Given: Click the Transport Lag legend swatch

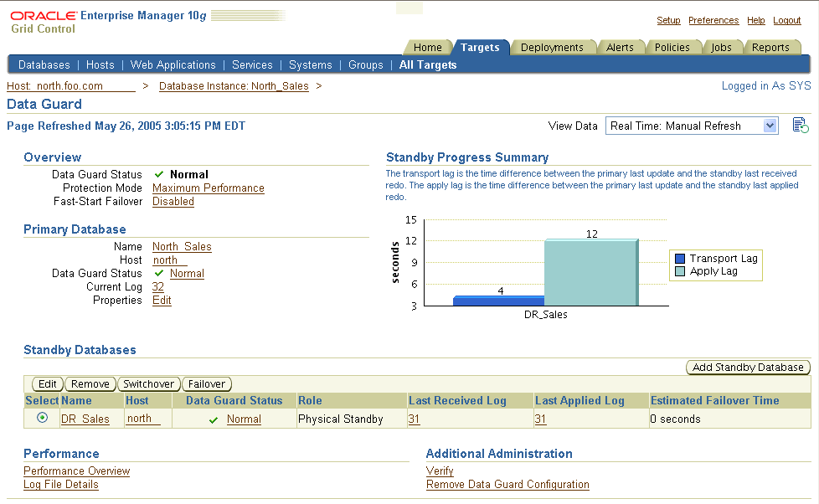Looking at the screenshot, I should click(x=680, y=259).
